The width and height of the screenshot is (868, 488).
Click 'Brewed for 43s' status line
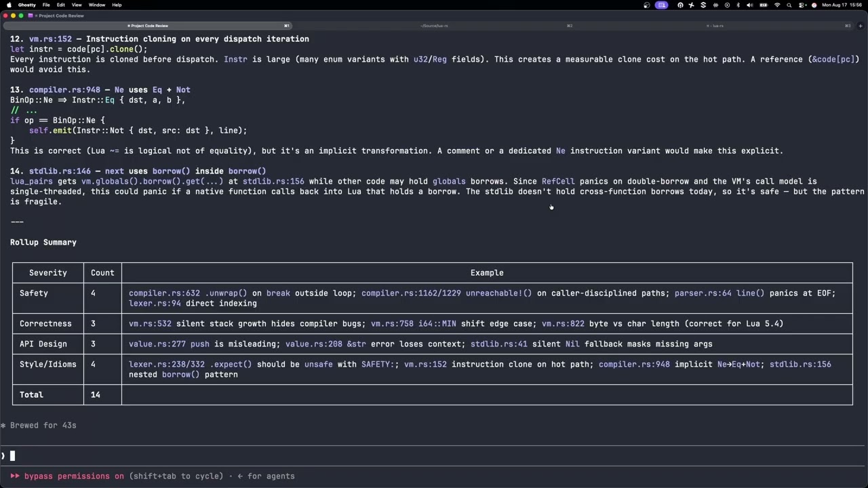coord(43,425)
